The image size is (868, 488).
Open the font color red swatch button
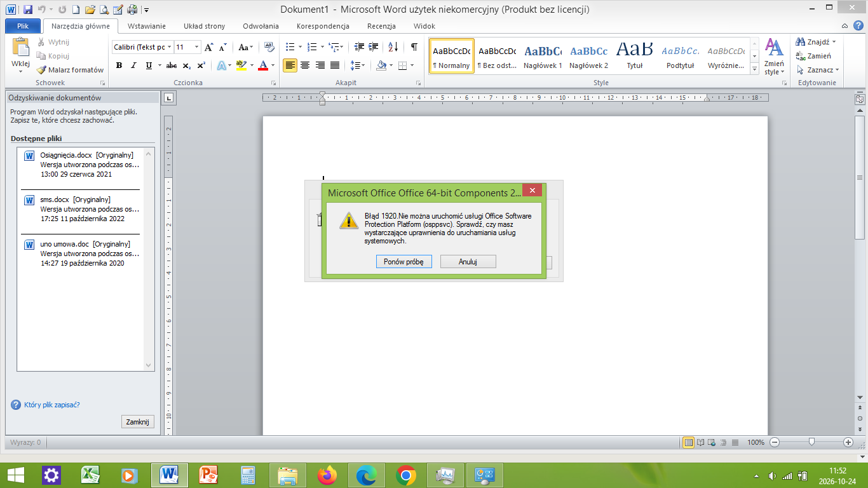pyautogui.click(x=263, y=65)
